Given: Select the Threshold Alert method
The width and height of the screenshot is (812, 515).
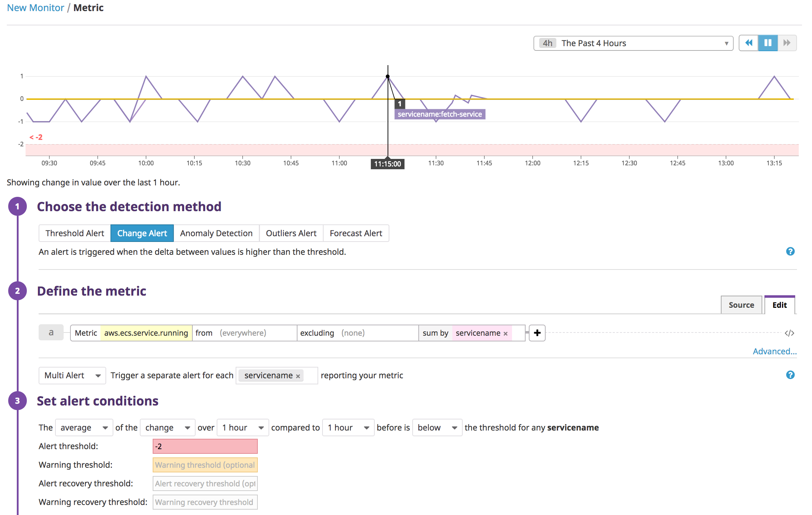Looking at the screenshot, I should click(74, 233).
